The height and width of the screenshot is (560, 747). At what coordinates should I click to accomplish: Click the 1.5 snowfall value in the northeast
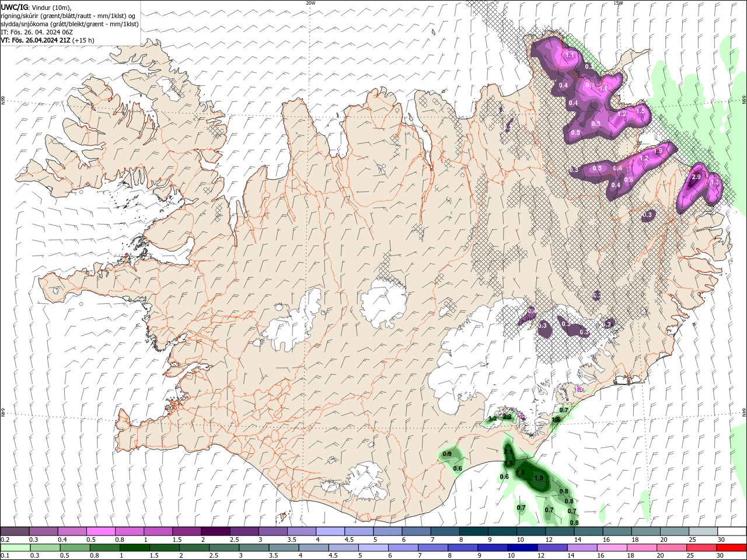tap(640, 111)
